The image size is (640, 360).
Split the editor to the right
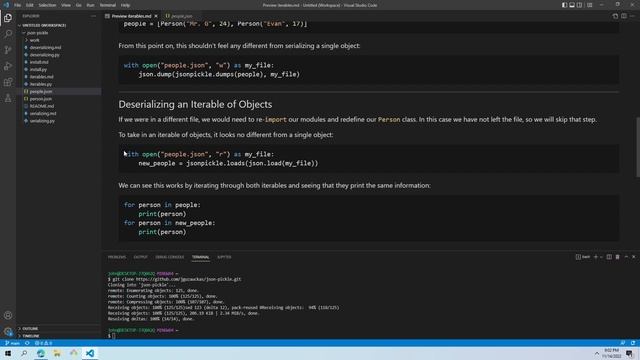coord(624,16)
